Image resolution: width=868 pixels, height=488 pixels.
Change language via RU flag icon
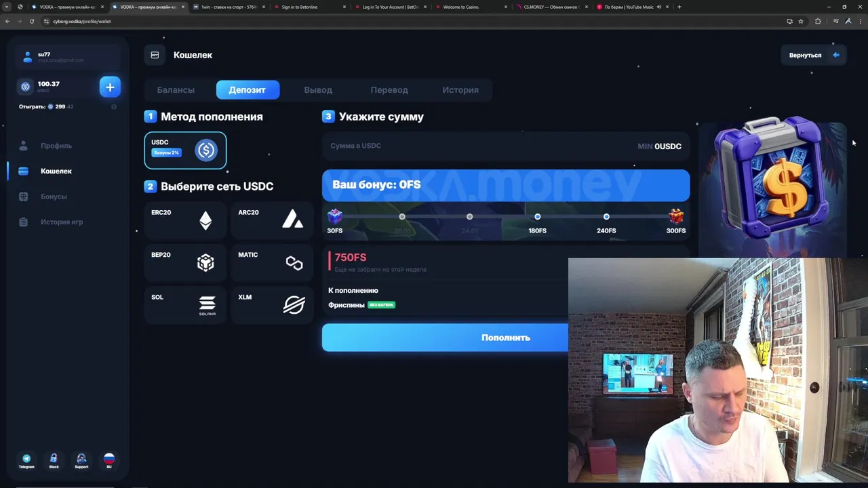108,461
